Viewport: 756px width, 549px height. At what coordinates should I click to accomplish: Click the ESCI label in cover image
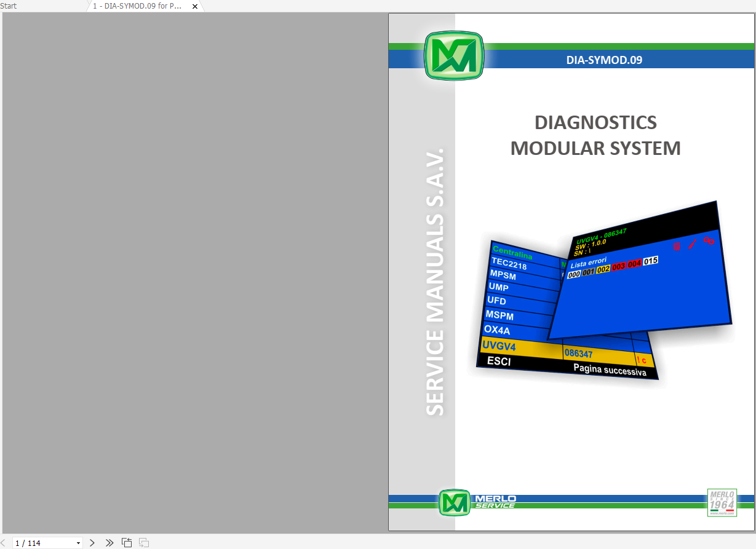499,361
